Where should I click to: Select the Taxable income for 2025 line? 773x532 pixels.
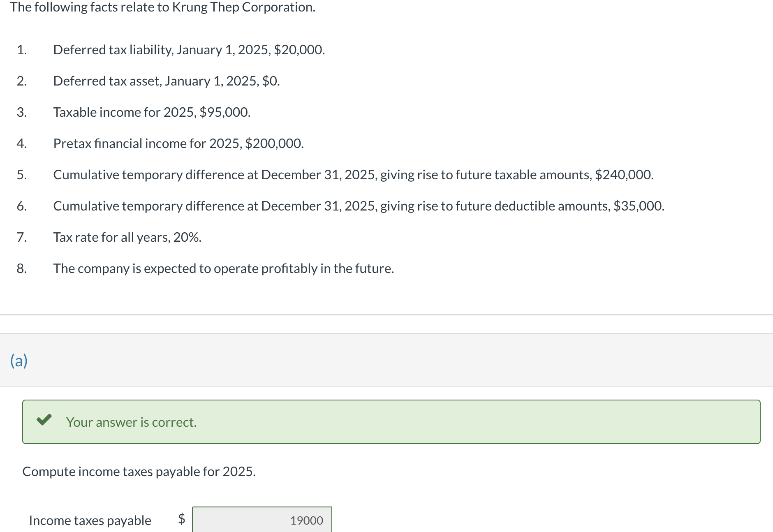click(152, 112)
